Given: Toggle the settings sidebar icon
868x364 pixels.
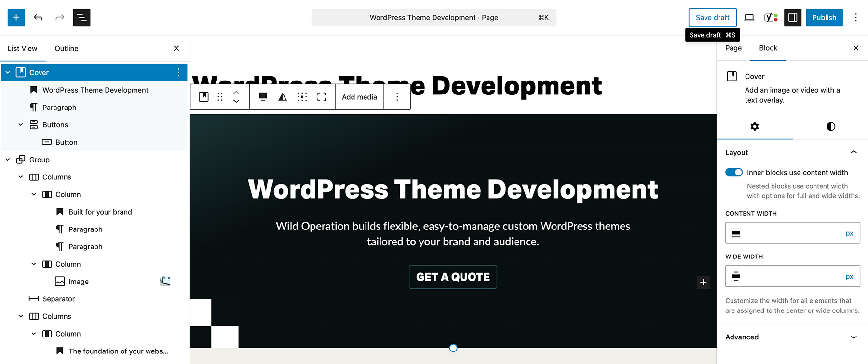Looking at the screenshot, I should click(793, 17).
